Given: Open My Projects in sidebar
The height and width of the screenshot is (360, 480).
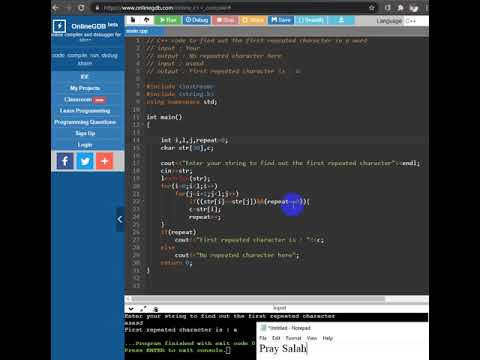Looking at the screenshot, I should click(x=85, y=88).
